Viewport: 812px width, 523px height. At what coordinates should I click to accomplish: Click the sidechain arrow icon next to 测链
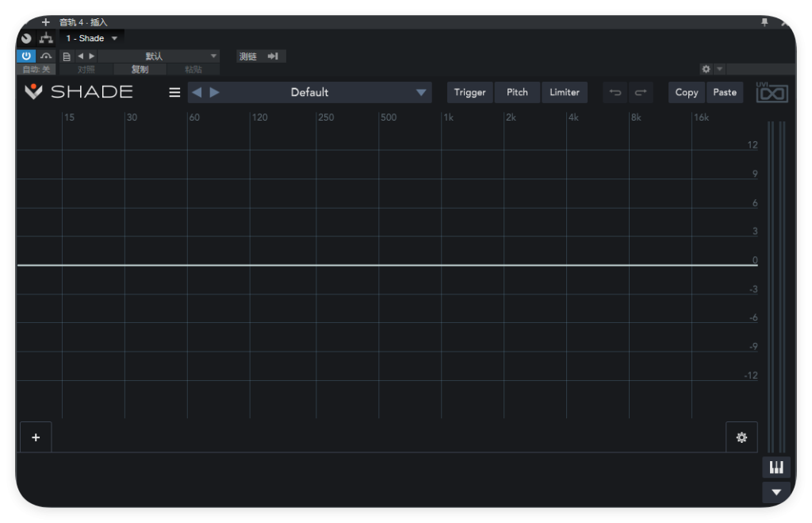(x=273, y=56)
